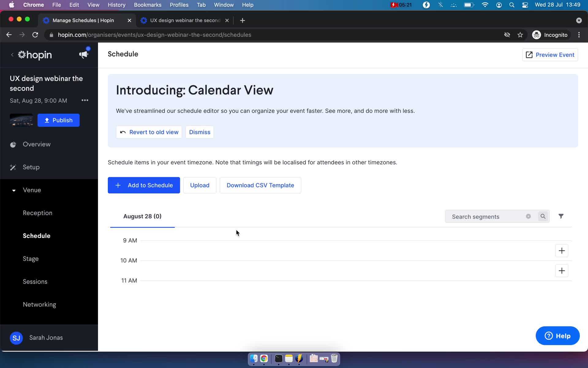
Task: Open event options three-dot menu
Action: (85, 100)
